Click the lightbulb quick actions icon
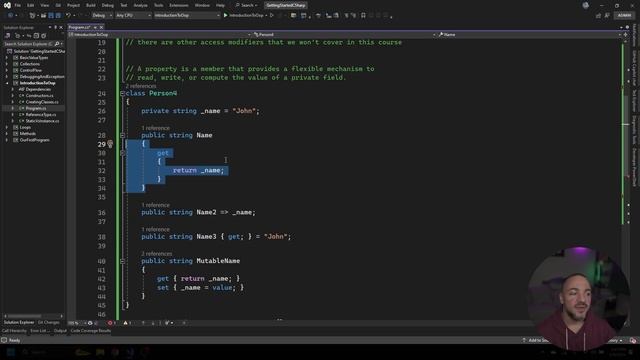This screenshot has width=640, height=360. (x=110, y=144)
